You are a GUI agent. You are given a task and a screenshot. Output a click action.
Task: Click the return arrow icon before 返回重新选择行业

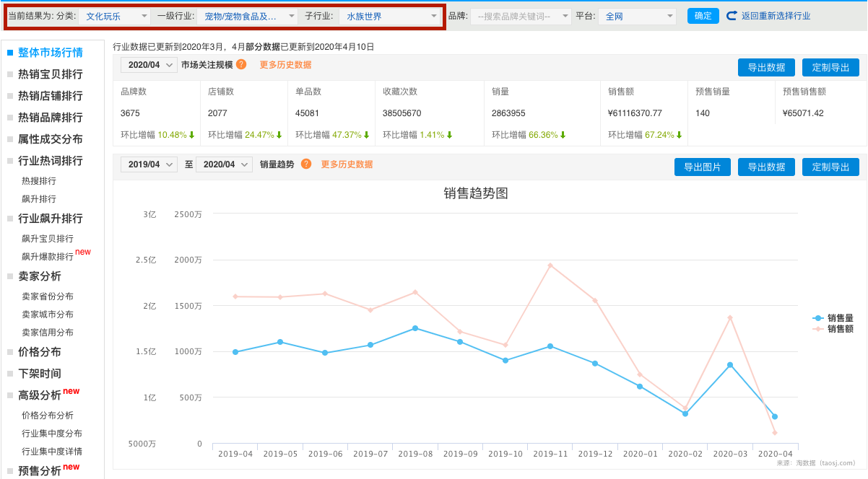[x=733, y=15]
